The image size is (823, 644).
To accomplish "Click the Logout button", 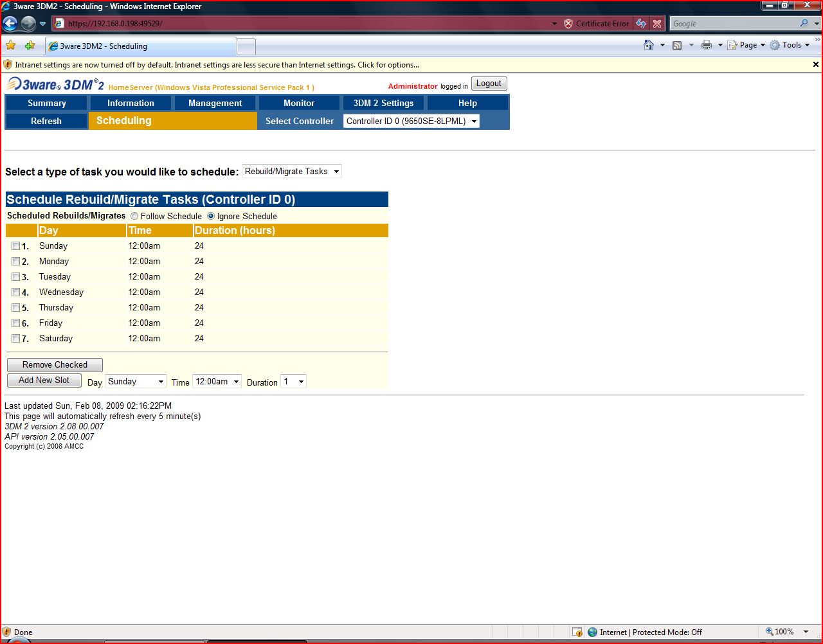I will pos(489,84).
